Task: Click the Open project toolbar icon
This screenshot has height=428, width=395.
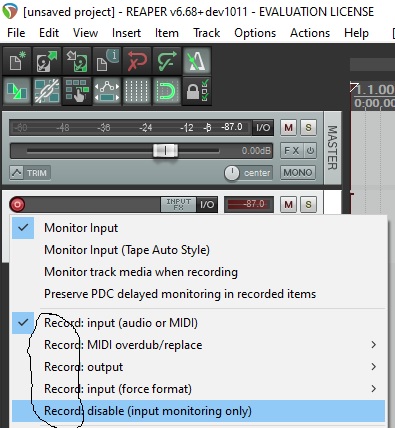Action: click(47, 61)
